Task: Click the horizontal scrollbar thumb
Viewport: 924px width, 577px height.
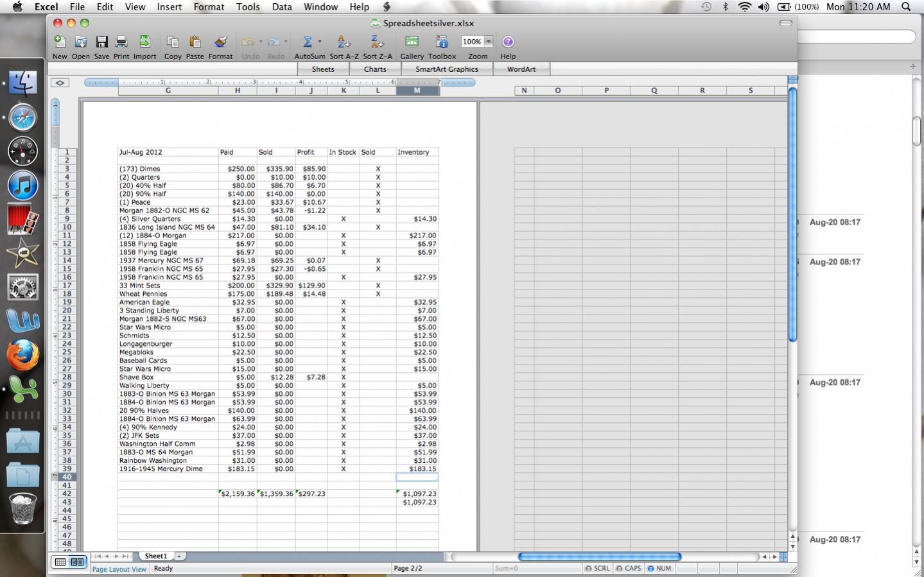Action: tap(599, 556)
